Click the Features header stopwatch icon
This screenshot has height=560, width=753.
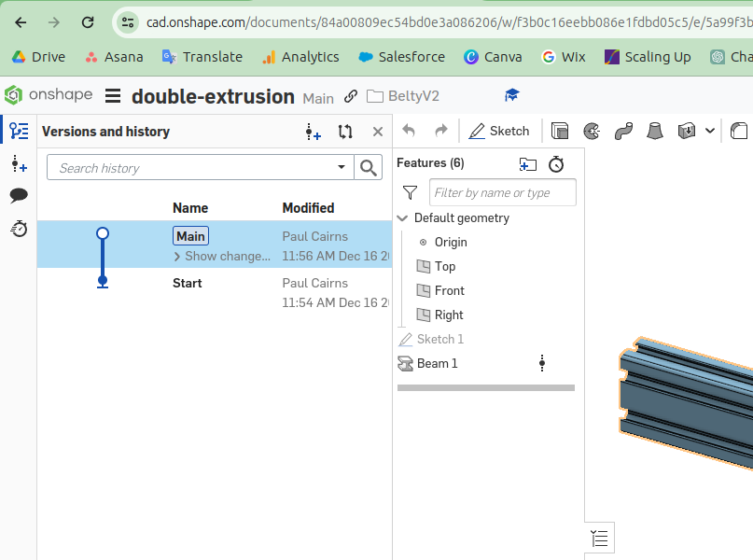pyautogui.click(x=556, y=163)
